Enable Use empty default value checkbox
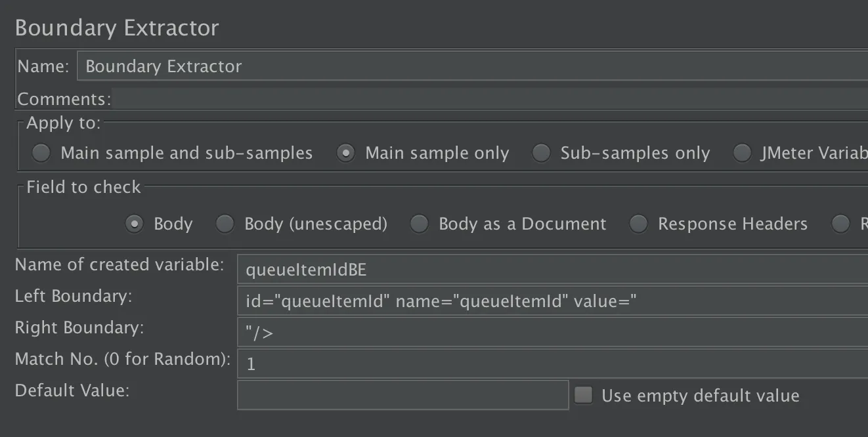This screenshot has height=437, width=868. (x=583, y=395)
